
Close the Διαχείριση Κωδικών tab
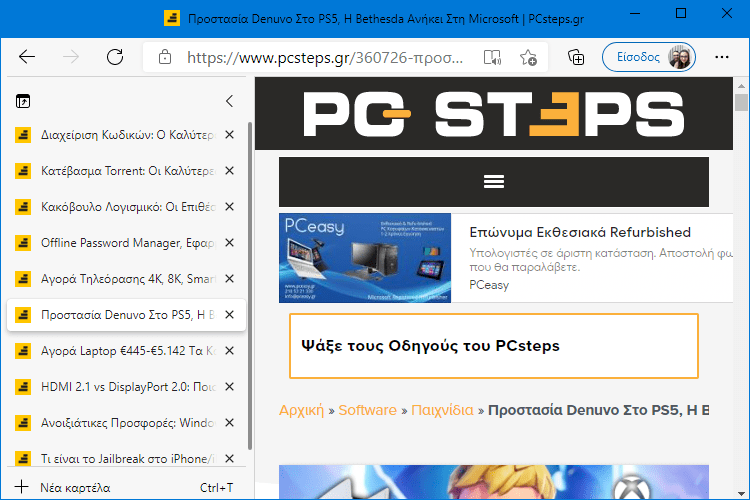click(x=230, y=135)
